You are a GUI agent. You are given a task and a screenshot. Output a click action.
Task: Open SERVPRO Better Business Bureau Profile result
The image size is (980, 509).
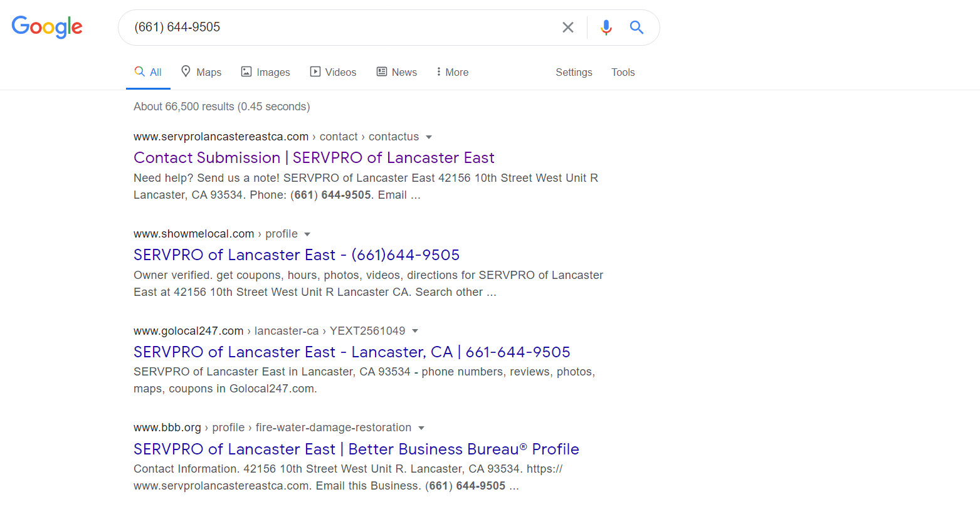click(x=356, y=449)
